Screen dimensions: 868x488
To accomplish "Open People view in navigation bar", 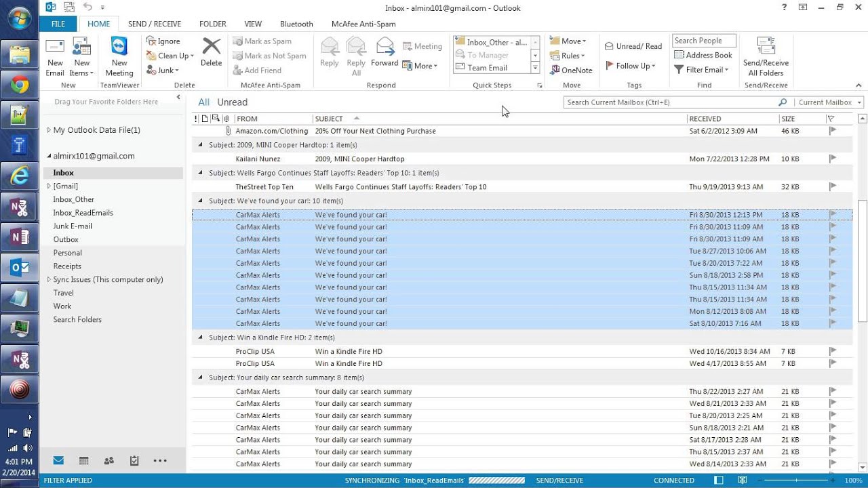I will point(108,461).
